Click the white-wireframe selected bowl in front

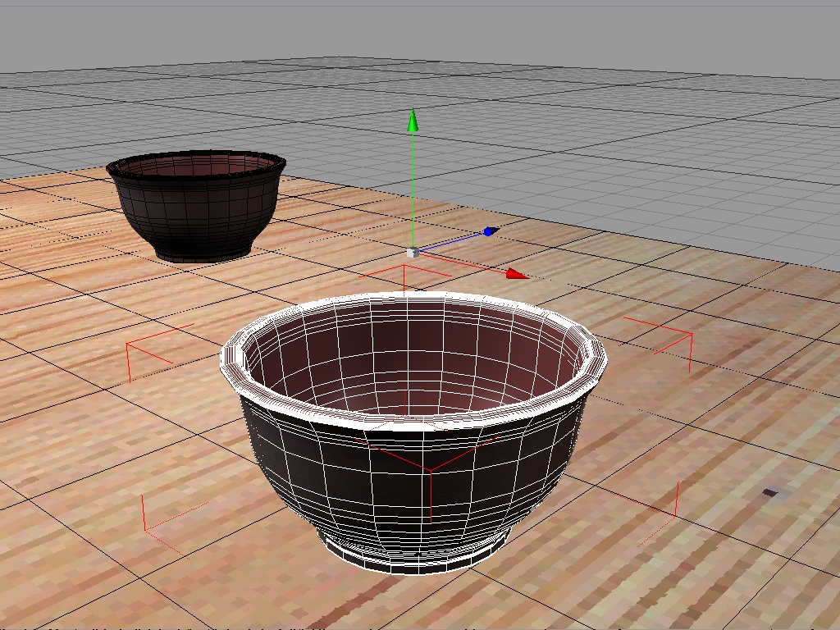[413, 431]
